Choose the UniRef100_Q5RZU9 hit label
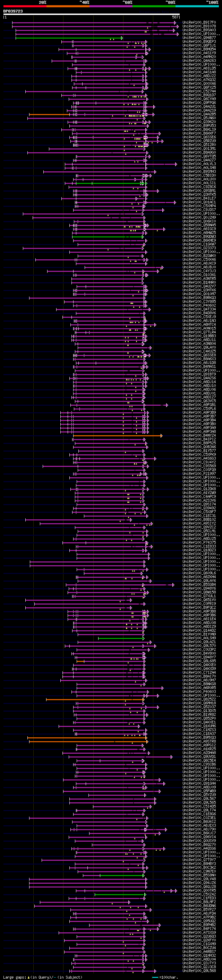 (x=199, y=141)
